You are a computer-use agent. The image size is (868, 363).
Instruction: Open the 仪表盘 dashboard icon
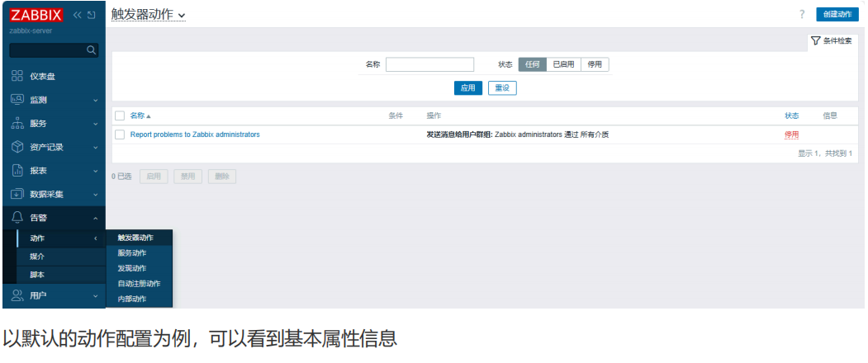click(17, 77)
